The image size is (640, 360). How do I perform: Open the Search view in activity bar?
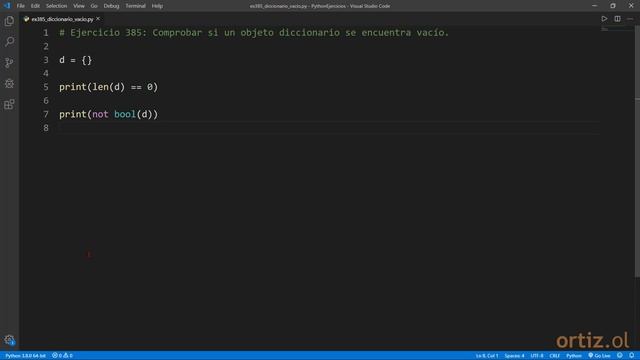(9, 41)
